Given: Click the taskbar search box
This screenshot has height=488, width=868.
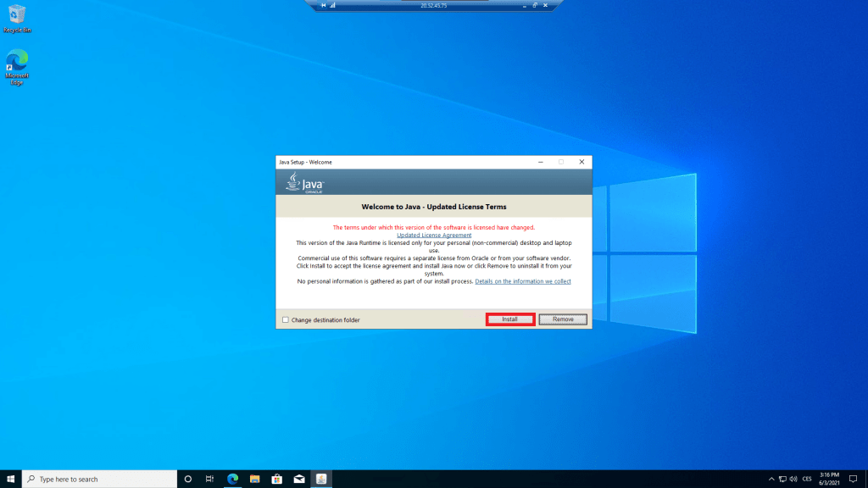Looking at the screenshot, I should 100,479.
